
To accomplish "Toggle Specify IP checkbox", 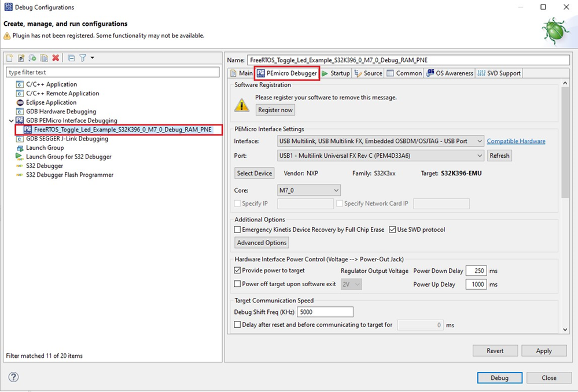I will (238, 204).
